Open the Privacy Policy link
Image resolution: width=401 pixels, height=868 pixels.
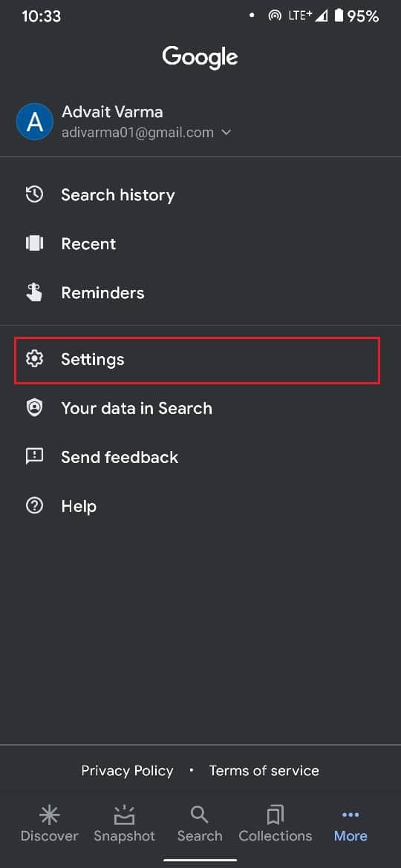128,771
